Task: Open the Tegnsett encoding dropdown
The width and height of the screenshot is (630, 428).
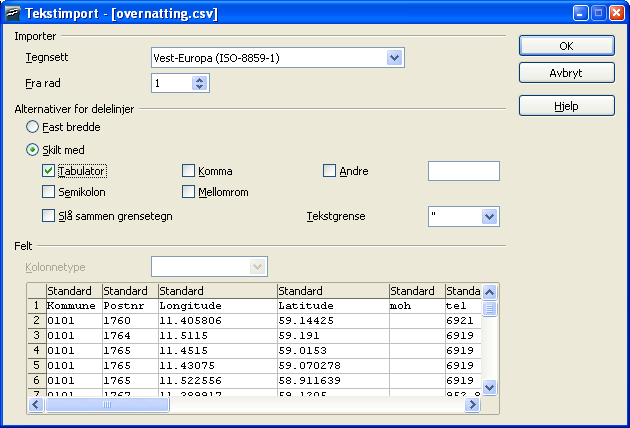Action: (x=394, y=57)
